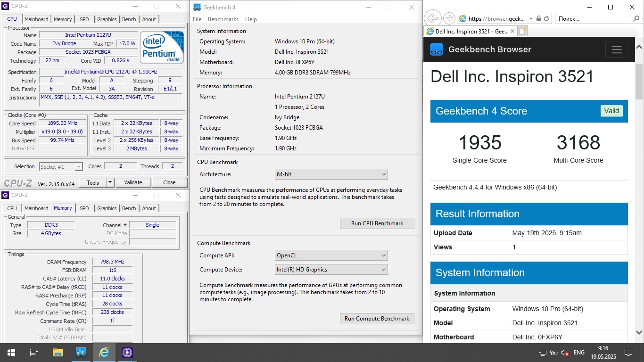Screen dimensions: 644x362
Task: Go back with the browser back arrow
Action: [x=432, y=19]
